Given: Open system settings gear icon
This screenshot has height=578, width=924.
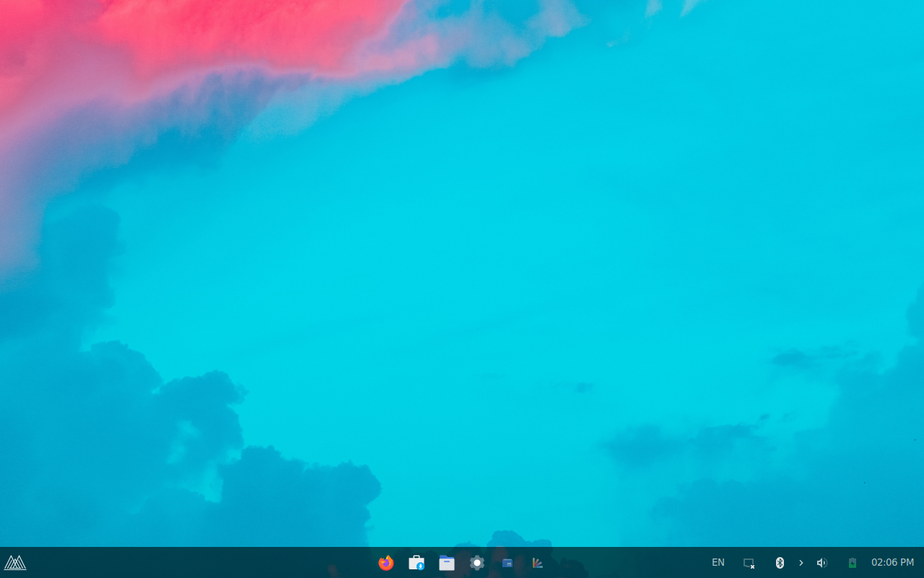Looking at the screenshot, I should point(477,563).
